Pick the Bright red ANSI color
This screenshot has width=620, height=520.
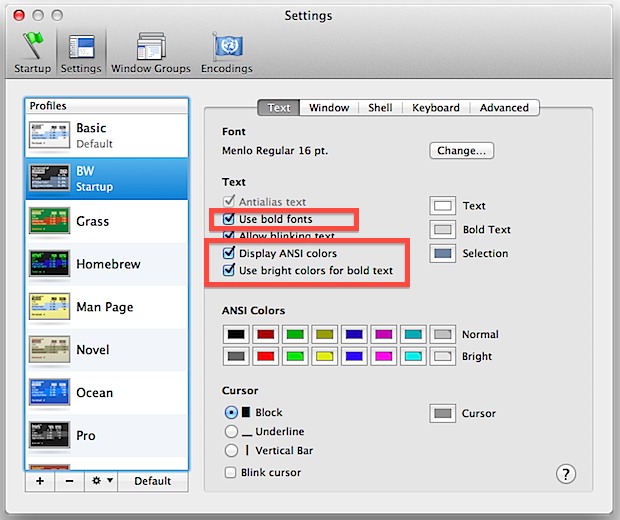[266, 356]
